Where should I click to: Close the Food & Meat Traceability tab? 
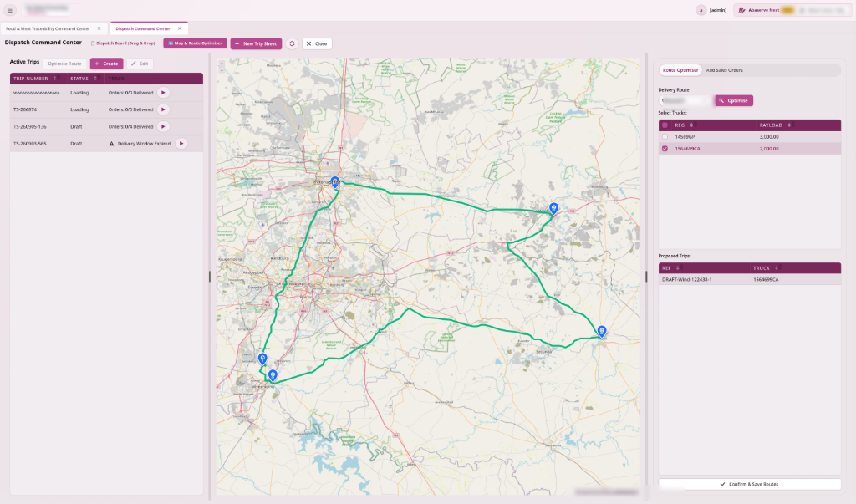click(99, 28)
